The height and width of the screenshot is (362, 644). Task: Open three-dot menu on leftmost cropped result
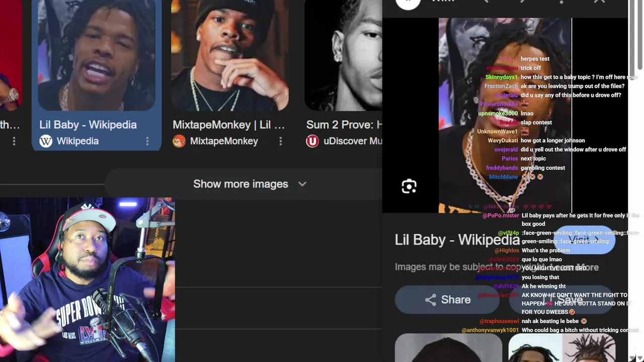click(14, 141)
